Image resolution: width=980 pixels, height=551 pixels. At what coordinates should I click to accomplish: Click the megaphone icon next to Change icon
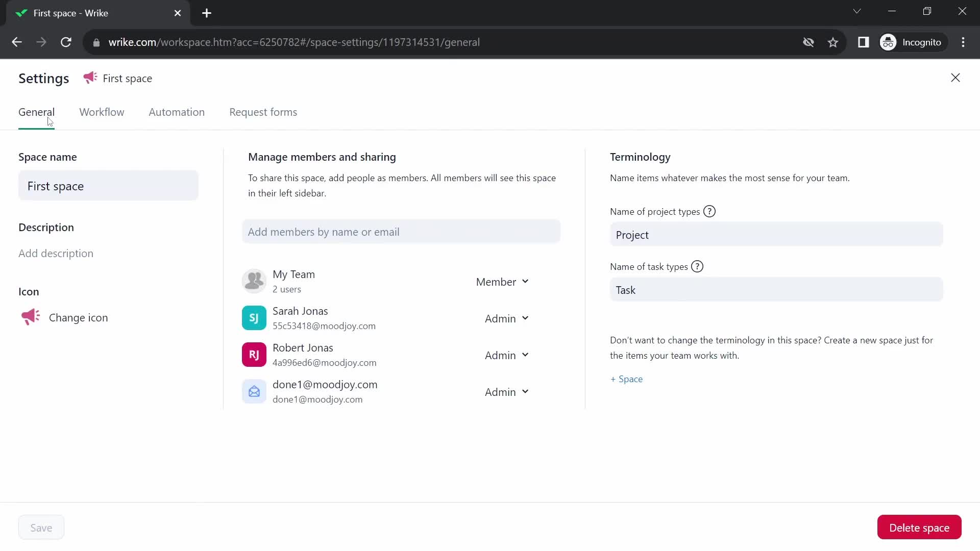(x=31, y=317)
